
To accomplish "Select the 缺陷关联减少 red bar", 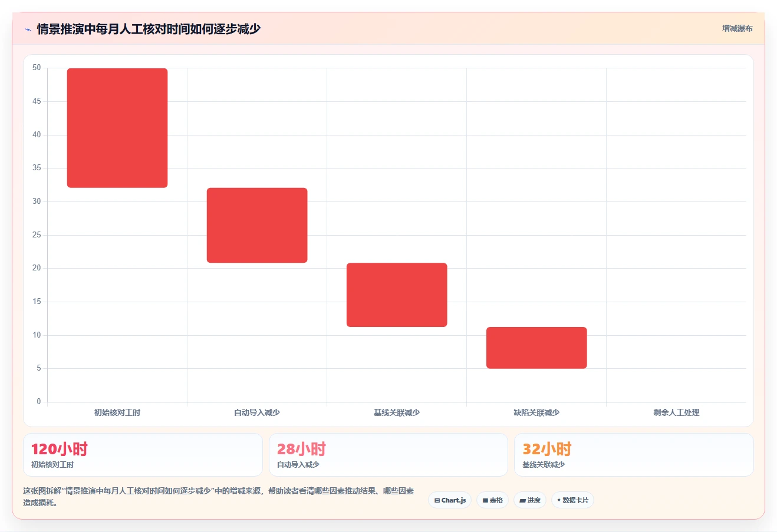I will pyautogui.click(x=536, y=348).
